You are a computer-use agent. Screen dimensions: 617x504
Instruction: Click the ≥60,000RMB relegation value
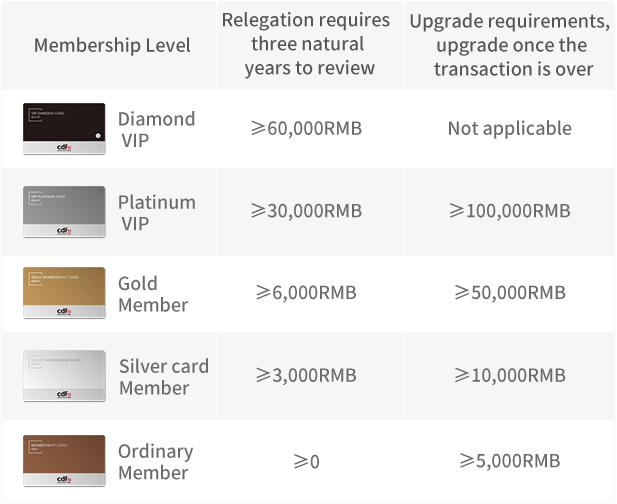tap(306, 129)
